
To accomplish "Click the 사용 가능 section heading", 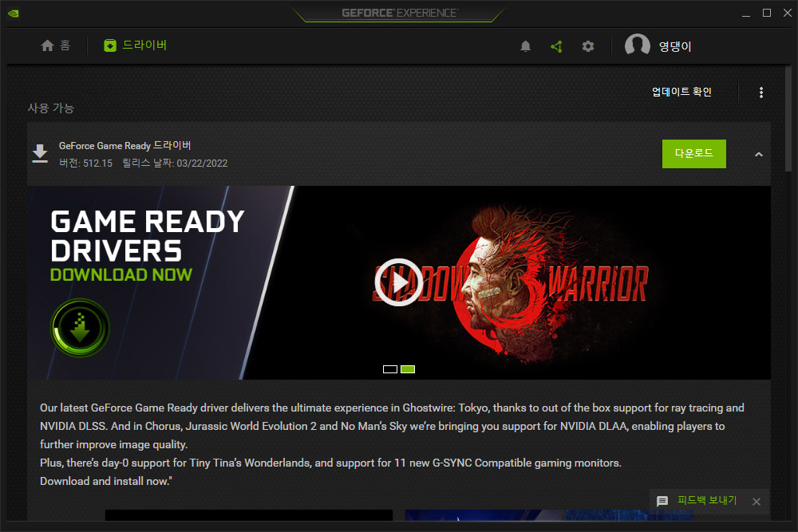I will (x=51, y=108).
